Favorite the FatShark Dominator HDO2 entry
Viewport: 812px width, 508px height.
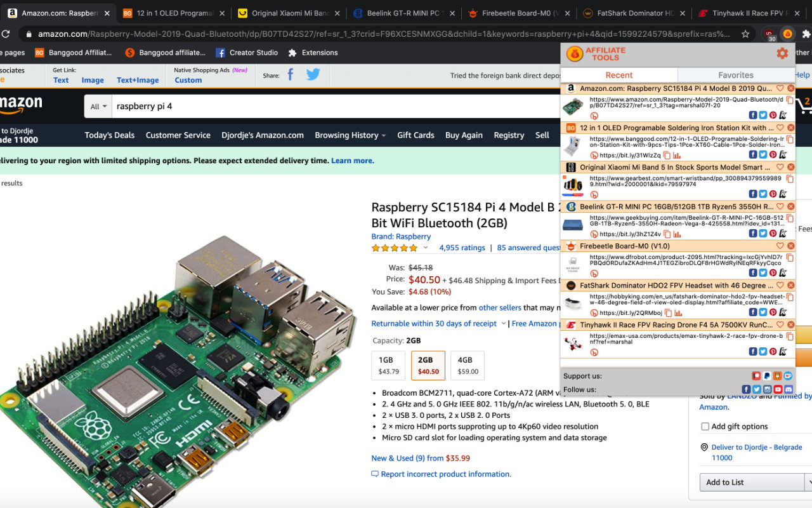coord(780,285)
